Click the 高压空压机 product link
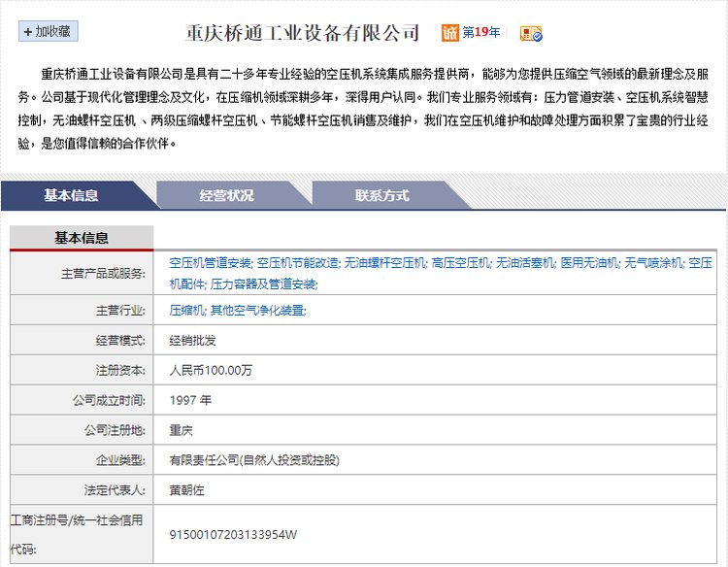The width and height of the screenshot is (728, 567). coord(461,263)
